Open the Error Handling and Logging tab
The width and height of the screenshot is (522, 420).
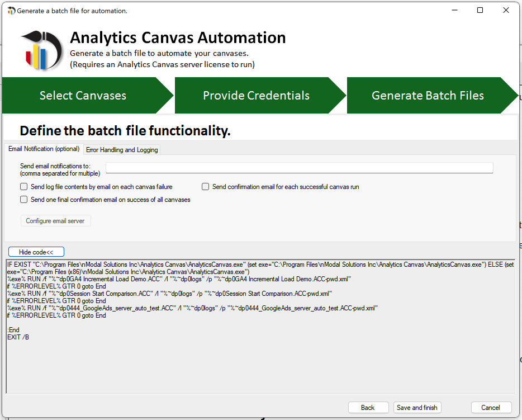[122, 150]
